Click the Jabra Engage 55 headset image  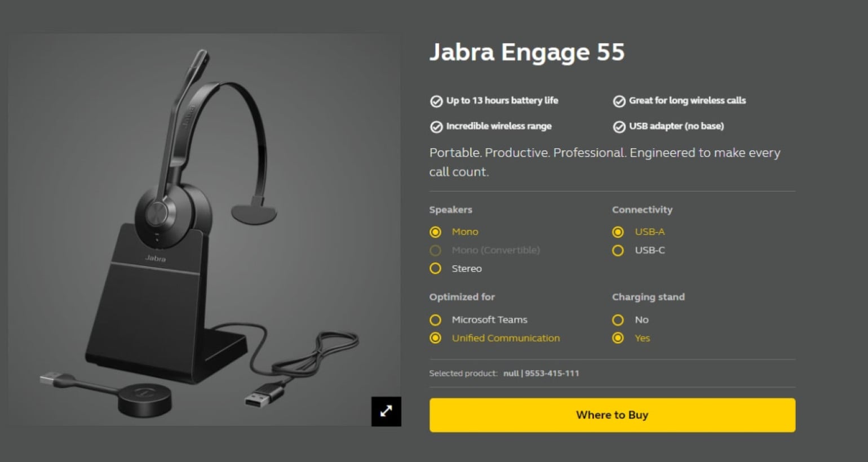204,230
